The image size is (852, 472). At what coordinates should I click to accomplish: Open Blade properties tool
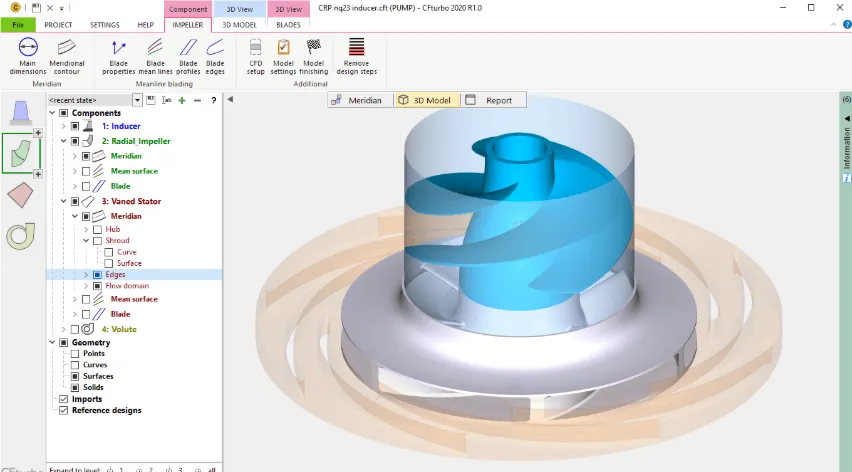tap(118, 56)
